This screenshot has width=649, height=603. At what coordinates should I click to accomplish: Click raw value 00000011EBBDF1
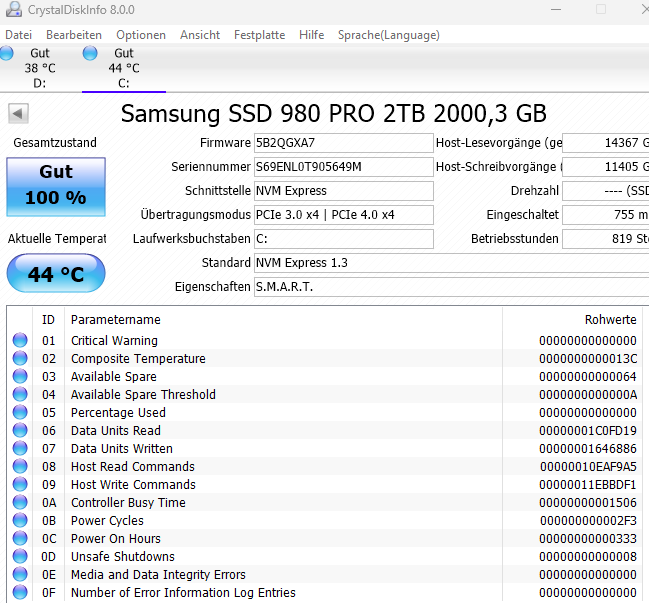coord(588,485)
